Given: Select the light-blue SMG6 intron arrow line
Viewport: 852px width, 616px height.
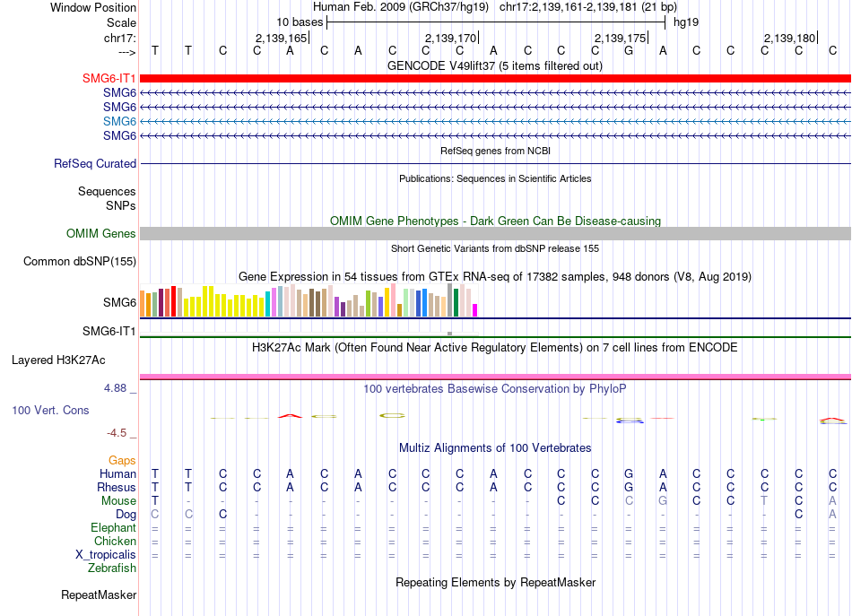Looking at the screenshot, I should point(495,122).
